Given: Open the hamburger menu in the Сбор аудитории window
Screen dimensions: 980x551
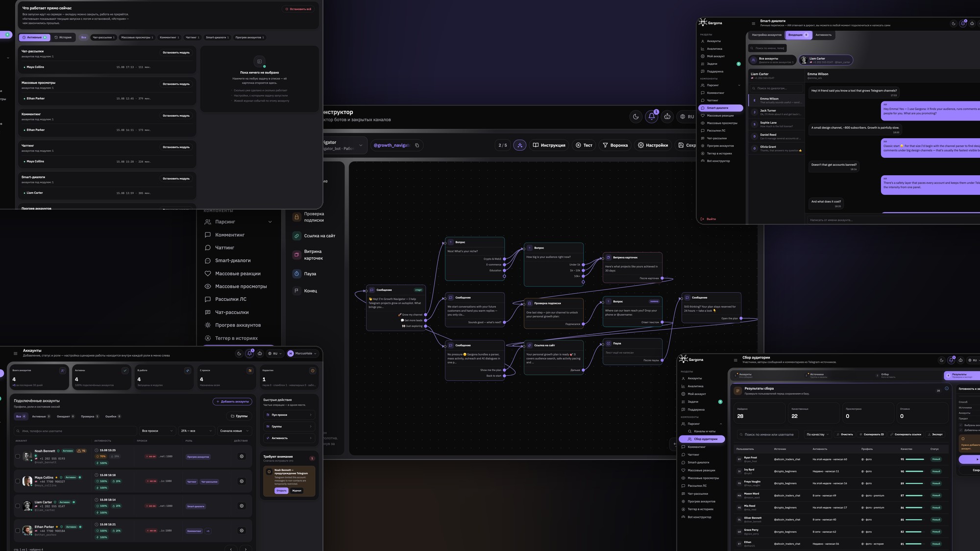Looking at the screenshot, I should (735, 360).
